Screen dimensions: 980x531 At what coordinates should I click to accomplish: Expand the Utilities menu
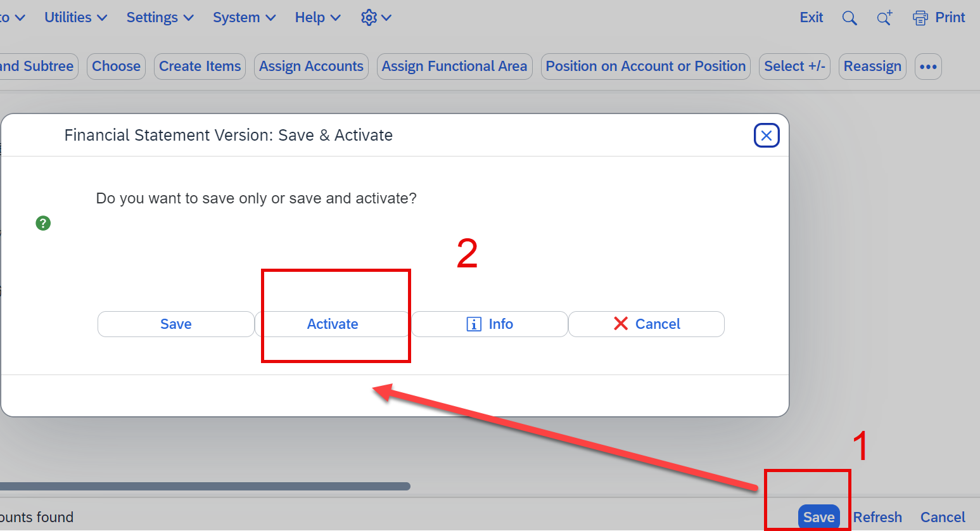[76, 18]
